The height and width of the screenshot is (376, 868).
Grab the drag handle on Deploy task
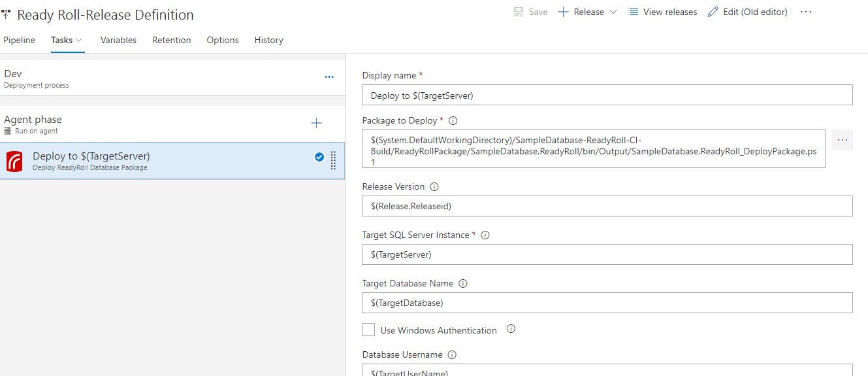[x=333, y=161]
